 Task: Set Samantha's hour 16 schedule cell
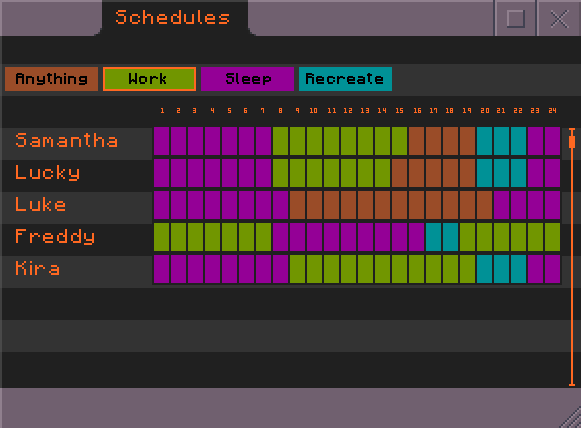pos(416,141)
